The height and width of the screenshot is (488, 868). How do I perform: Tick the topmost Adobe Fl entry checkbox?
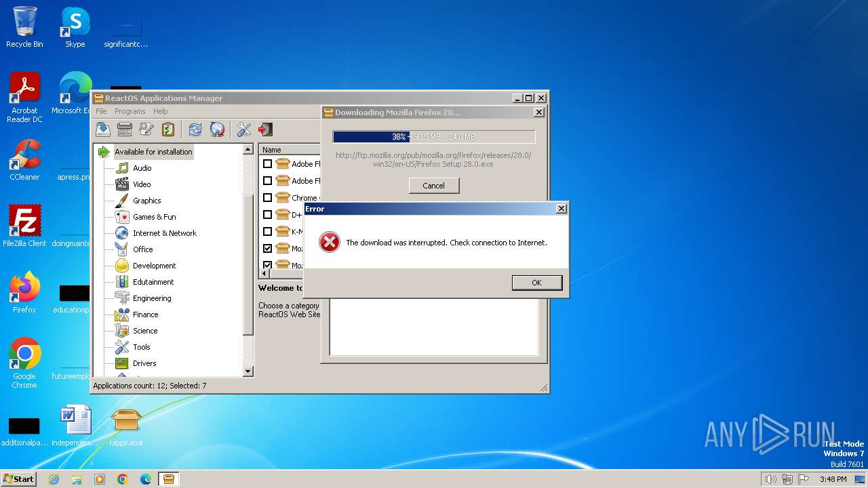[x=267, y=164]
